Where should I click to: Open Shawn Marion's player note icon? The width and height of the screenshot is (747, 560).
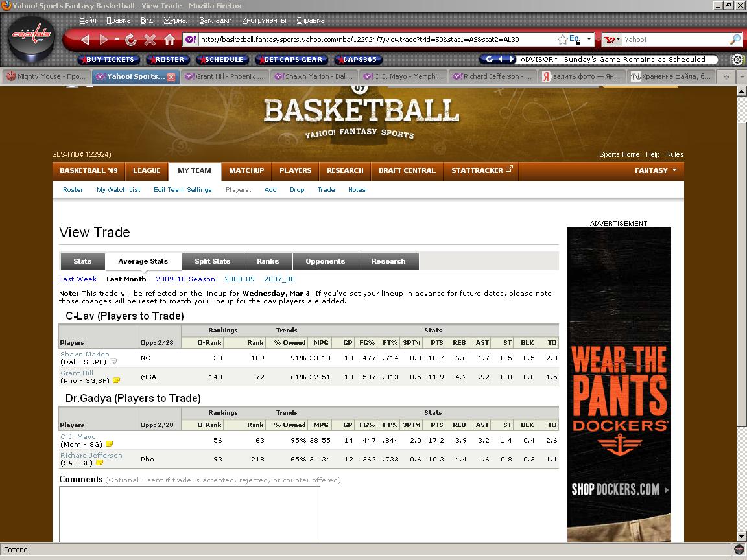[x=113, y=362]
